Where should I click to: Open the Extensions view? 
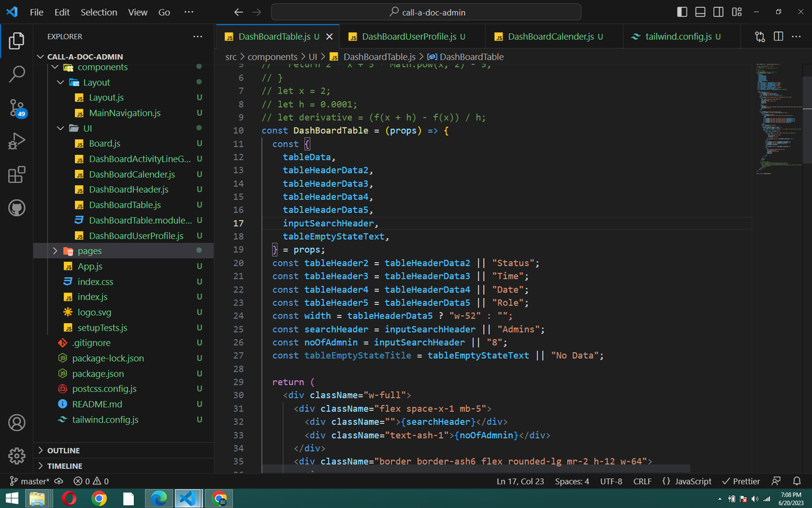point(17,175)
